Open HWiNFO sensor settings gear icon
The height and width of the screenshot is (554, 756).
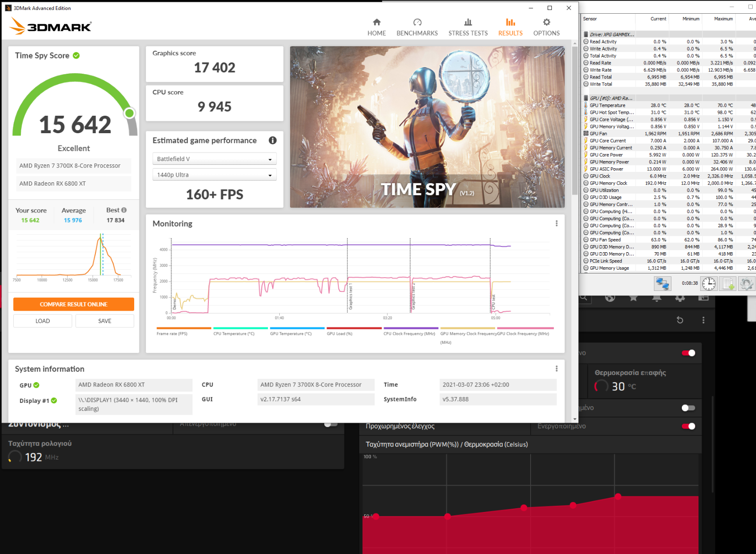[x=747, y=283]
